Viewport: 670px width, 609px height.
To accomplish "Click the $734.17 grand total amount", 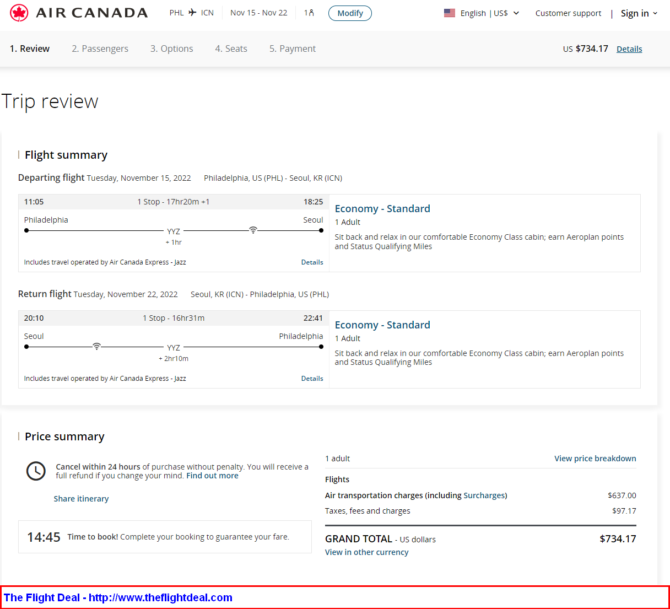I will [x=618, y=539].
